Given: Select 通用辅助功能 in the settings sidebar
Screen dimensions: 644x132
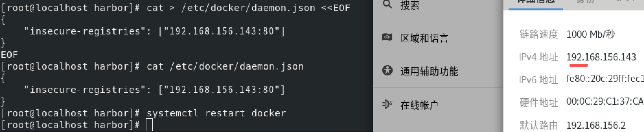Looking at the screenshot, I should coord(429,71).
